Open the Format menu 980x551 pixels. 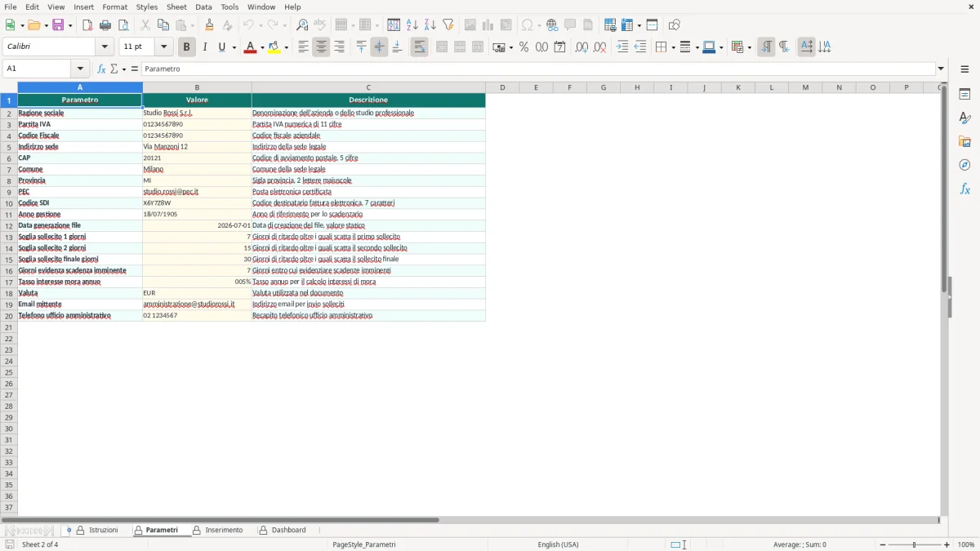(115, 7)
